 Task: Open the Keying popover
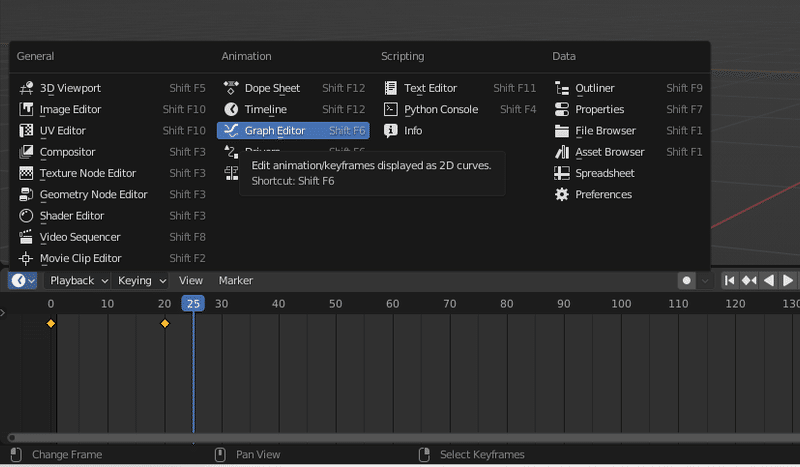coord(140,280)
